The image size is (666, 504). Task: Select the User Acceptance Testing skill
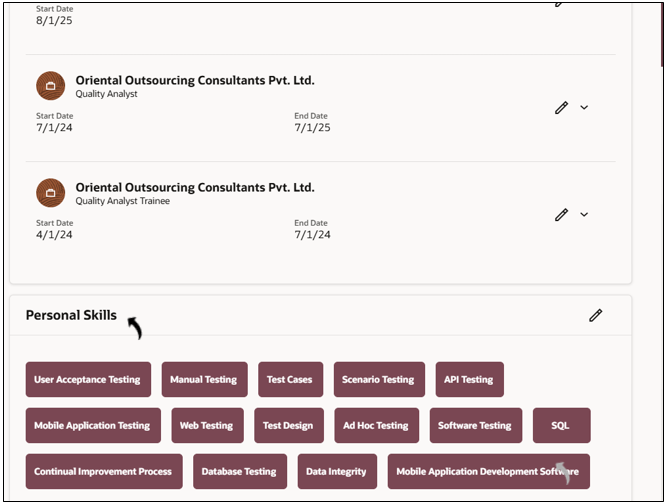pyautogui.click(x=88, y=380)
